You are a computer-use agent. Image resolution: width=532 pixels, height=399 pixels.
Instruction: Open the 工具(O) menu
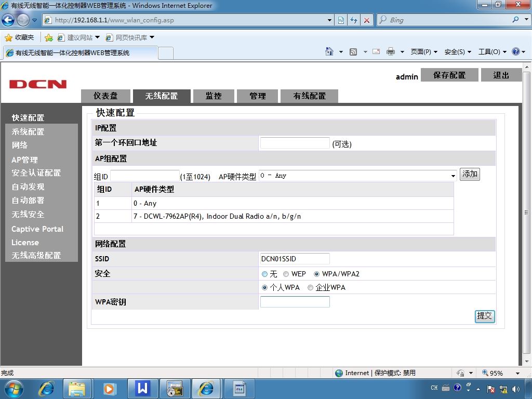[493, 51]
